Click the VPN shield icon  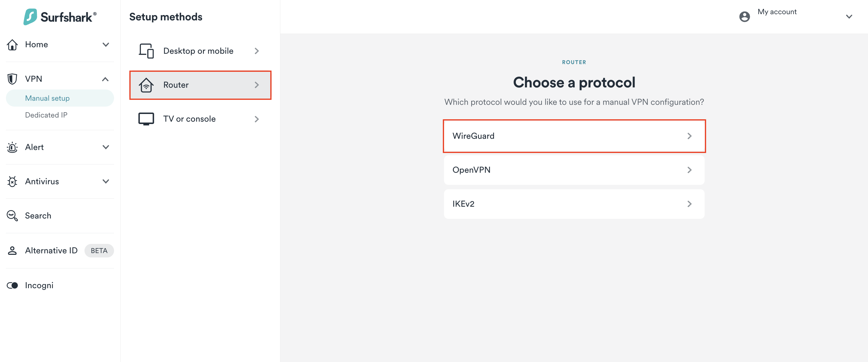point(12,79)
